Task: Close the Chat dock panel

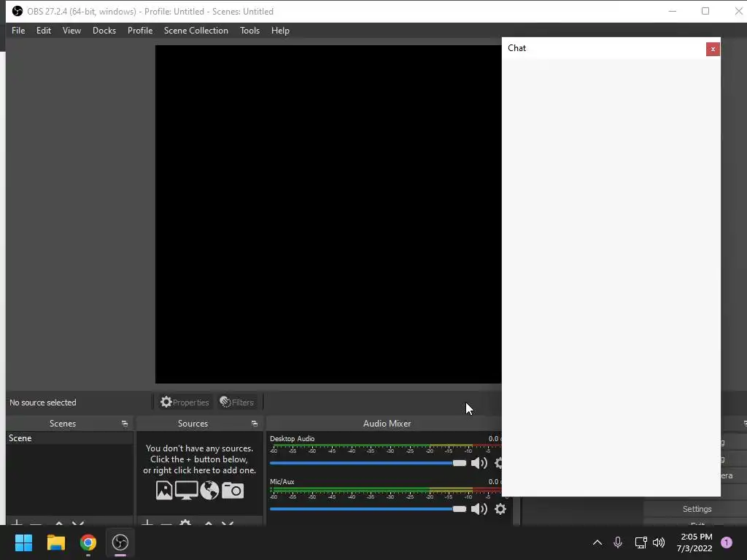Action: click(x=713, y=49)
